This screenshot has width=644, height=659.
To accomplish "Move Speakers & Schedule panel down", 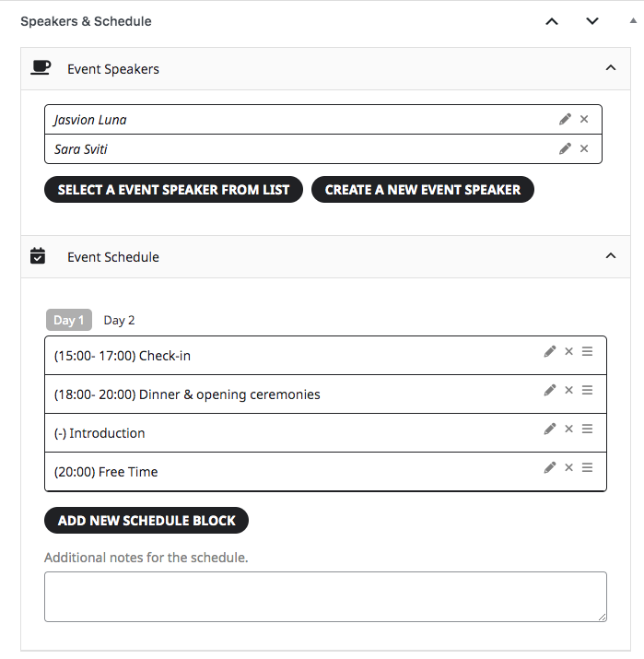I will [x=592, y=21].
